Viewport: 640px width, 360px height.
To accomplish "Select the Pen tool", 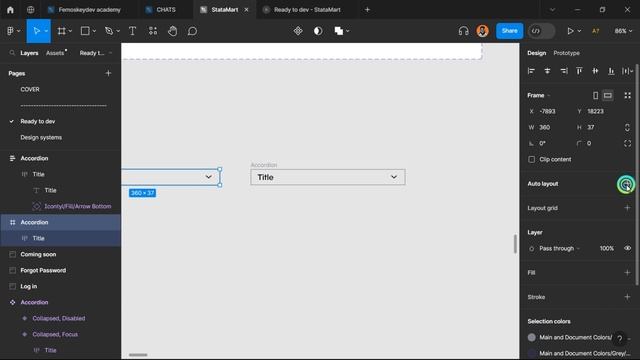I will coord(109,31).
